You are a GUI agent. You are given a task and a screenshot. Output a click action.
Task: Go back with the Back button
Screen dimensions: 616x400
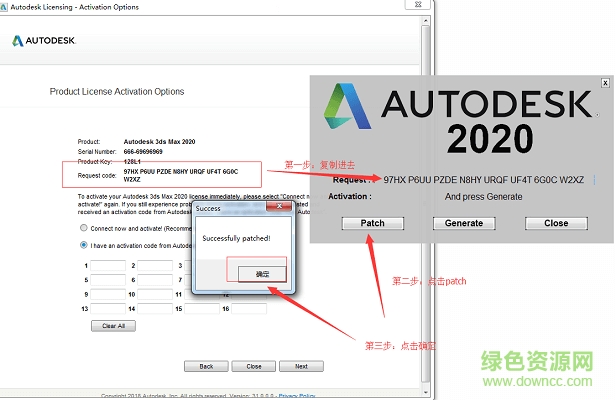[206, 366]
